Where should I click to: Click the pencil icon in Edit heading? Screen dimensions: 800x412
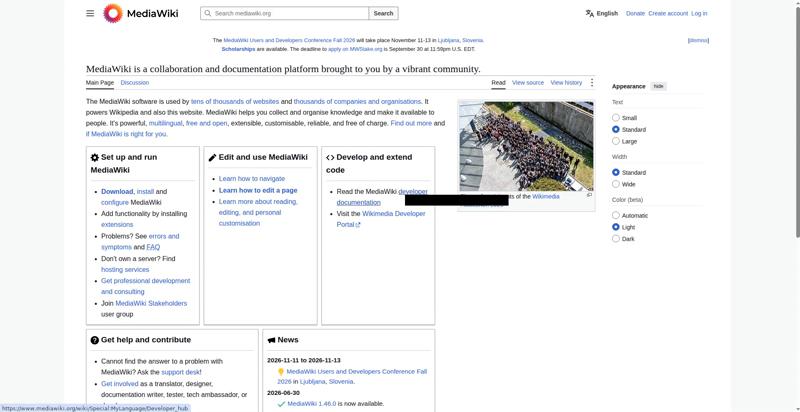(x=212, y=158)
